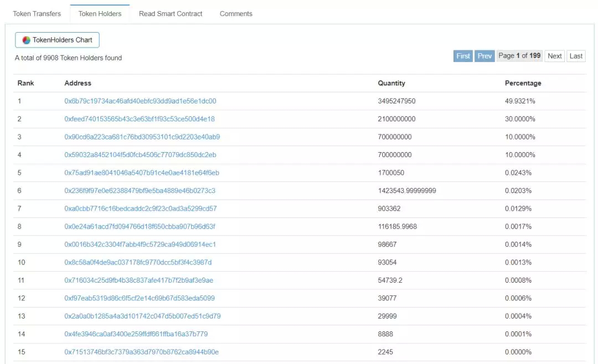Go to the Comments tab
598x364 pixels.
pyautogui.click(x=236, y=14)
